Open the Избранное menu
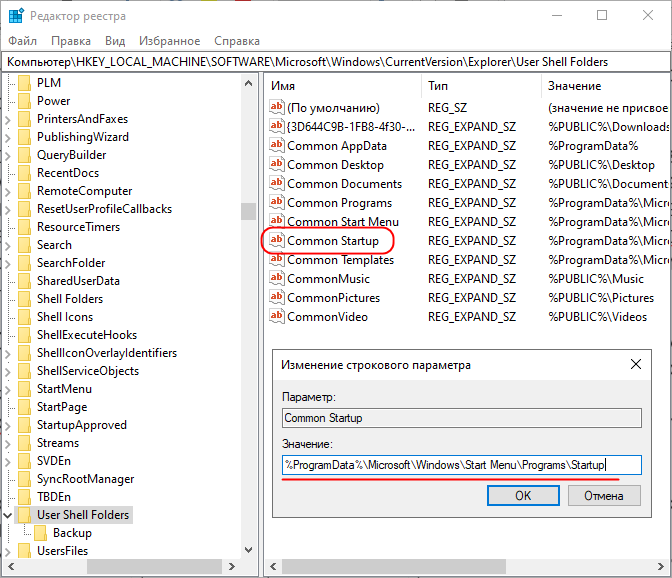Screen dimensions: 672x578 tap(169, 41)
